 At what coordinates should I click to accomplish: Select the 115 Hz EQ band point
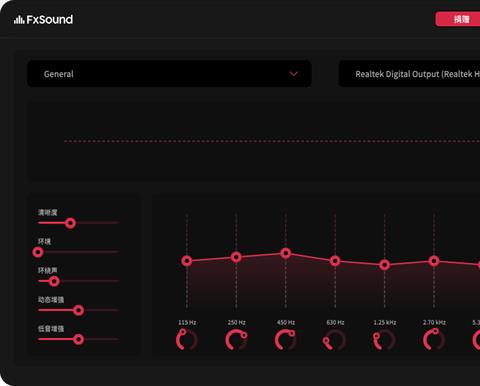(x=187, y=261)
